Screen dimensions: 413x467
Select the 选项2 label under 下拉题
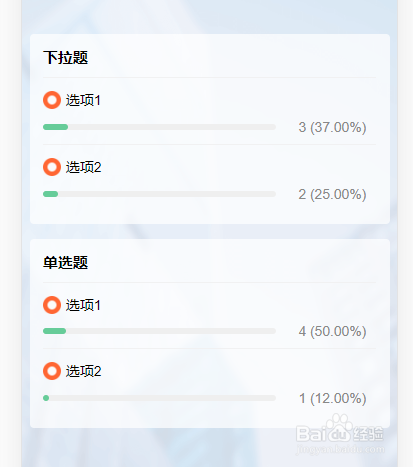[x=83, y=167]
